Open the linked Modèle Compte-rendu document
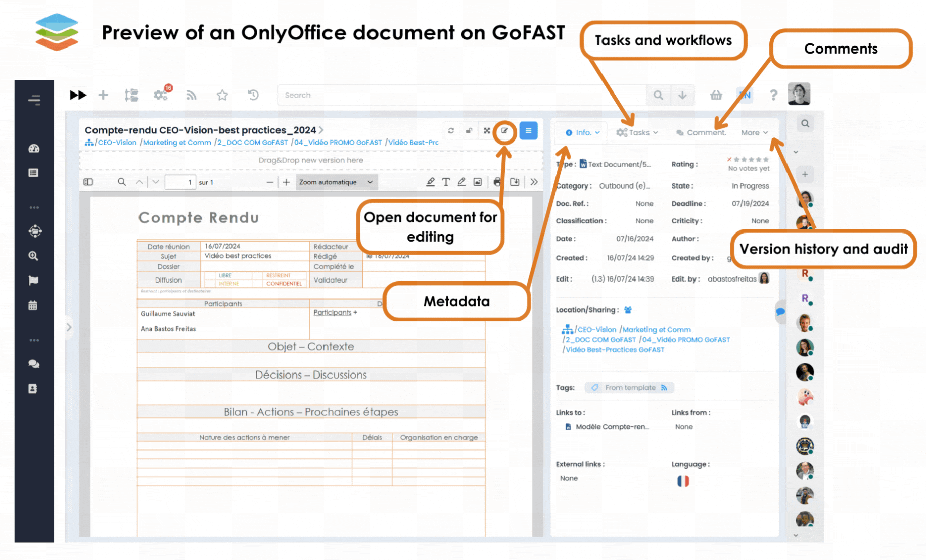This screenshot has width=926, height=560. click(612, 426)
